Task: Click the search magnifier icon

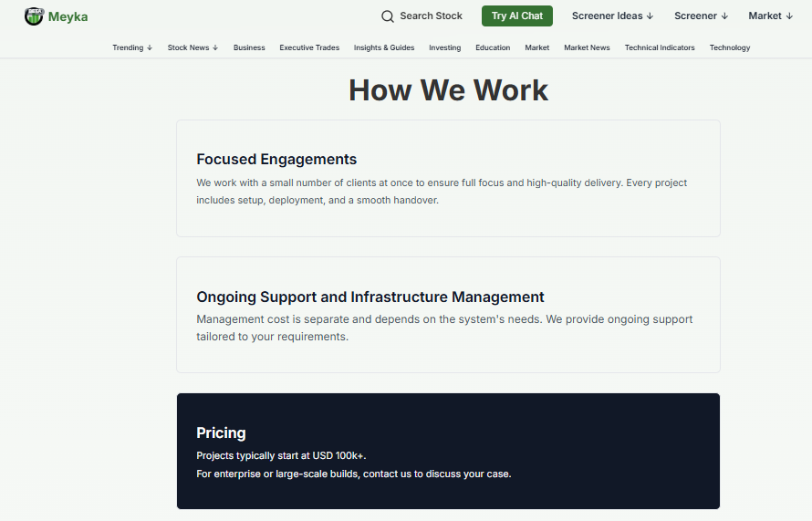Action: pyautogui.click(x=388, y=16)
